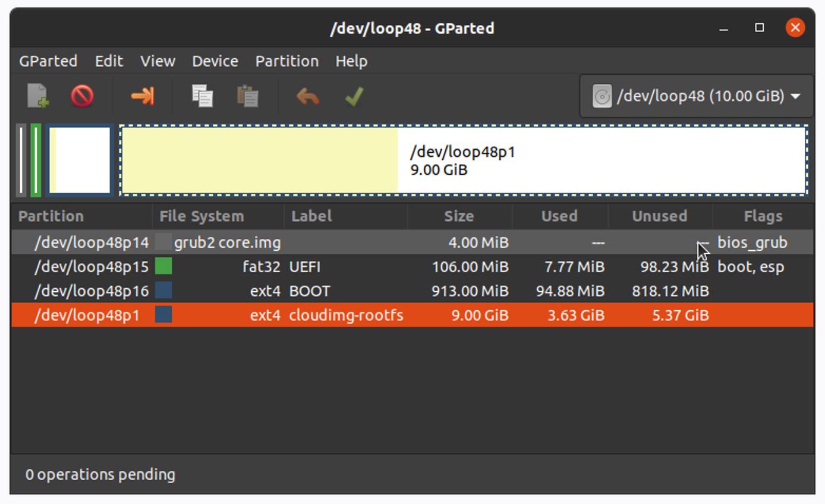Click the 818.12 MiB unused value
Image resolution: width=825 pixels, height=504 pixels.
point(670,291)
